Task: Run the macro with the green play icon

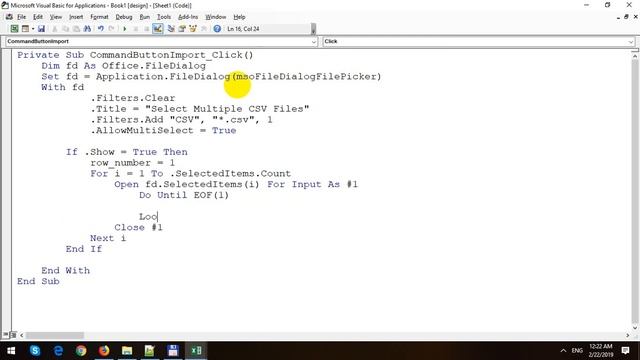Action: tap(124, 29)
